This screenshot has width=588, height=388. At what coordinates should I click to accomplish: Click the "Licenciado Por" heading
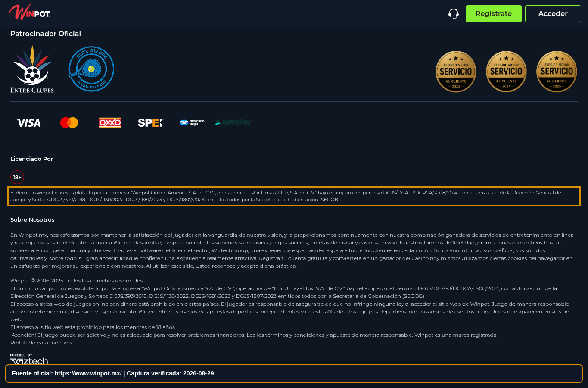coord(32,159)
